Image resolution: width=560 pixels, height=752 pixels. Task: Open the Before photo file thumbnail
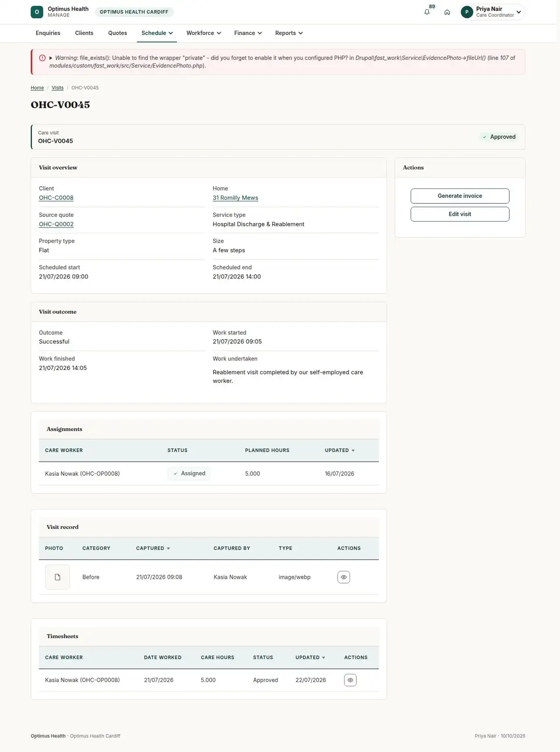(57, 577)
